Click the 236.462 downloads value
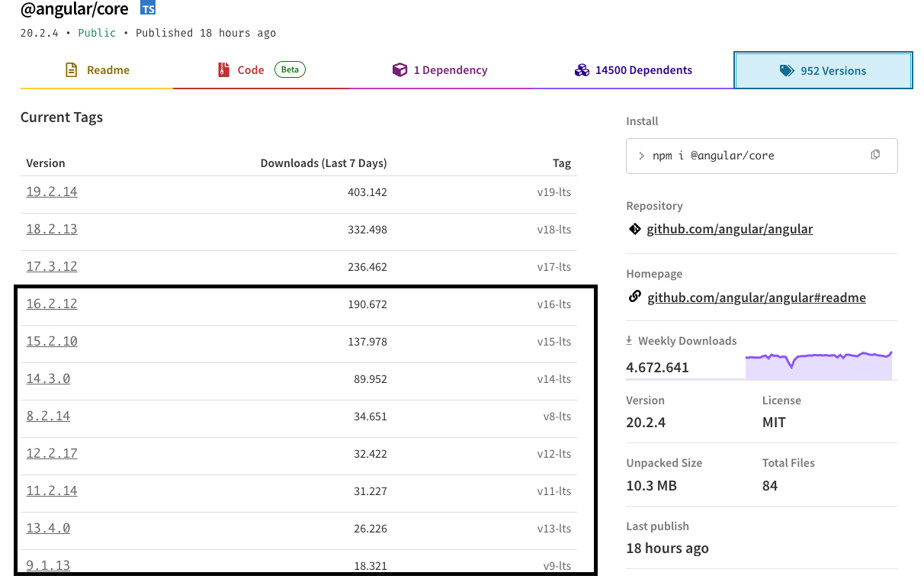This screenshot has width=924, height=579. pos(367,267)
